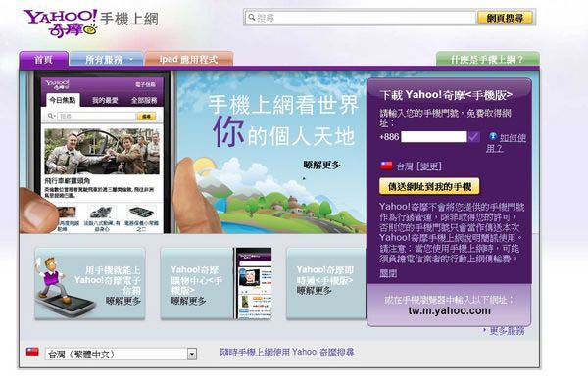Click the 今日焦點 tab in the phone mockup
The image size is (588, 380).
tap(63, 100)
